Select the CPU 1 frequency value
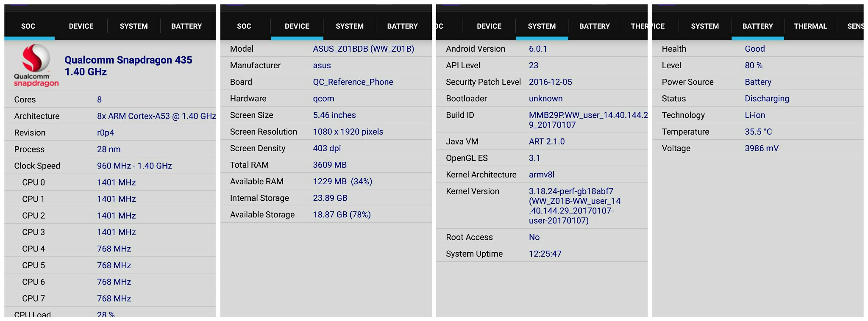868x321 pixels. 116,199
